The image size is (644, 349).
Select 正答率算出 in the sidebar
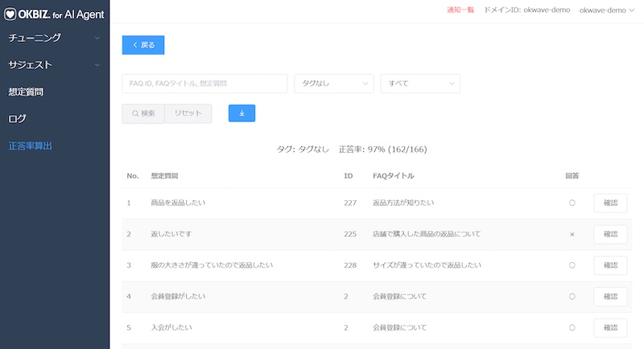[x=31, y=146]
